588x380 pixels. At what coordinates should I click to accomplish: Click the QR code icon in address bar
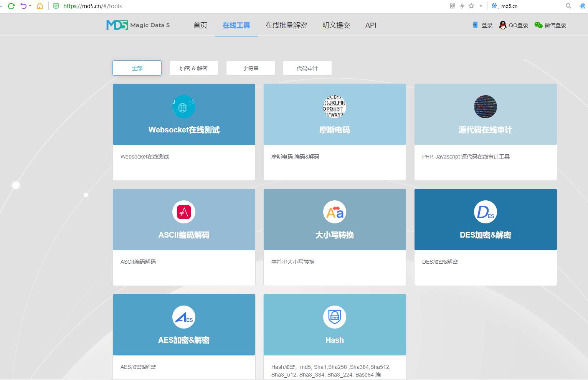tap(453, 6)
